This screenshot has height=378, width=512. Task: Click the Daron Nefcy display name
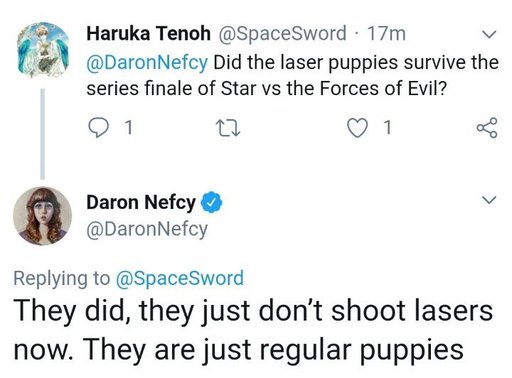point(141,202)
